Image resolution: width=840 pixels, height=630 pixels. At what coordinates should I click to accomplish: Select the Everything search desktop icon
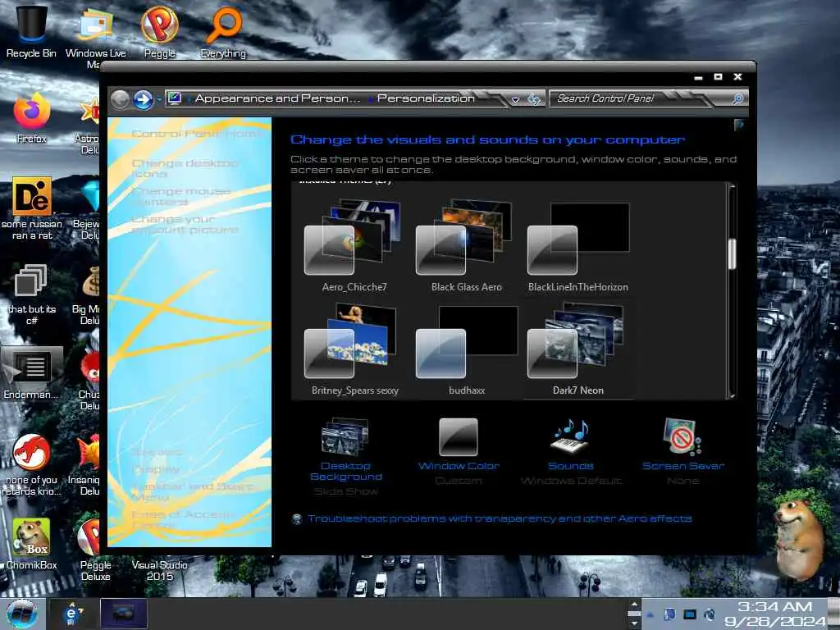223,31
